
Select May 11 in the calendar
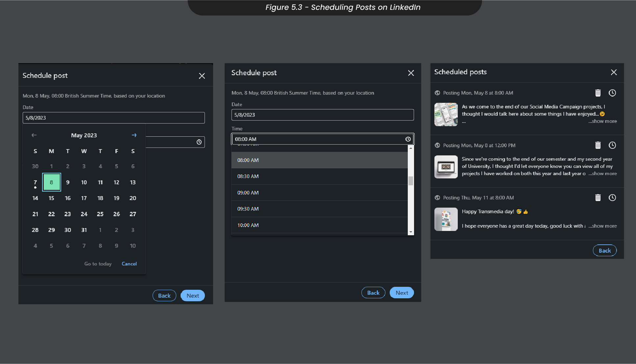100,182
